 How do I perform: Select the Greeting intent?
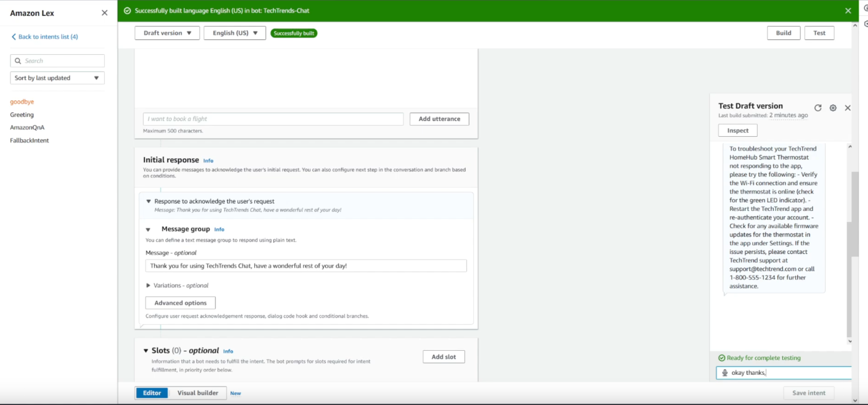[x=22, y=115]
